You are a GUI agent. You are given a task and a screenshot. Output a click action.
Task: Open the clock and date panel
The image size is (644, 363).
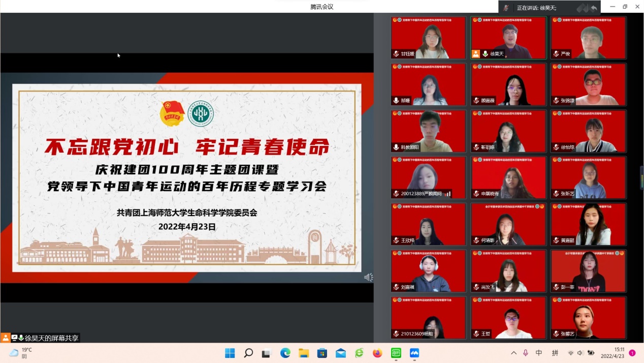pos(613,353)
